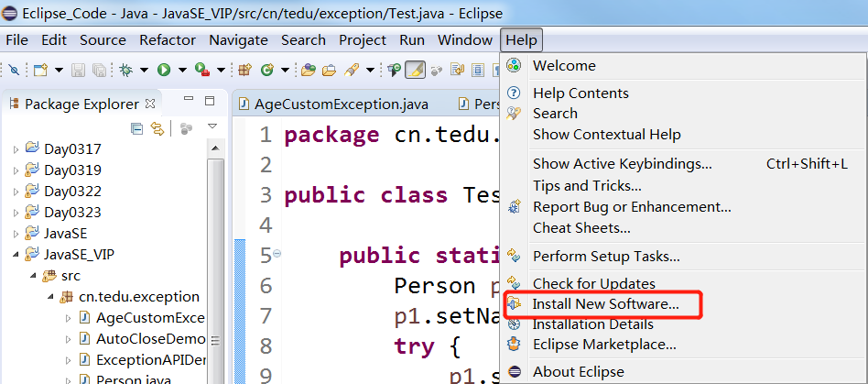Open the File menu
Screen dimensions: 868x384
(x=16, y=40)
